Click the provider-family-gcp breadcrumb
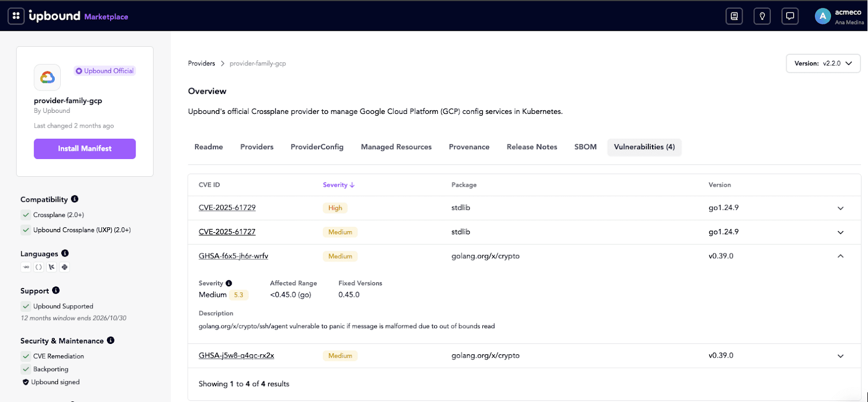Image resolution: width=868 pixels, height=402 pixels. pos(258,63)
